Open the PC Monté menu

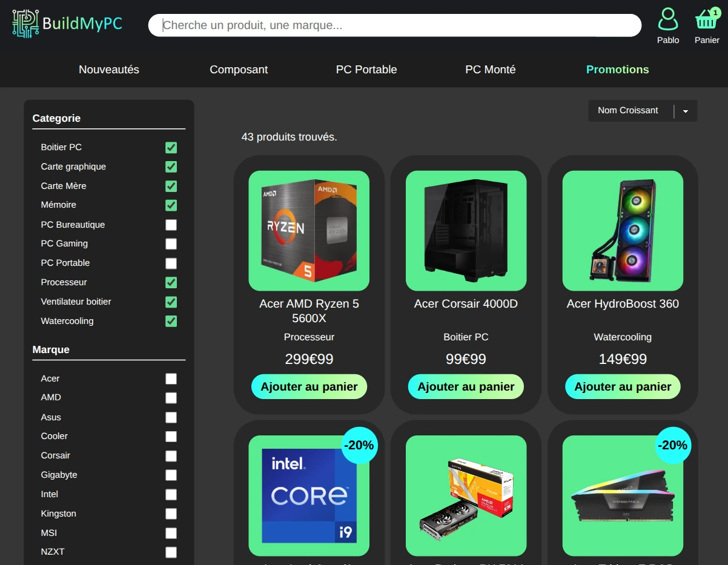[491, 70]
